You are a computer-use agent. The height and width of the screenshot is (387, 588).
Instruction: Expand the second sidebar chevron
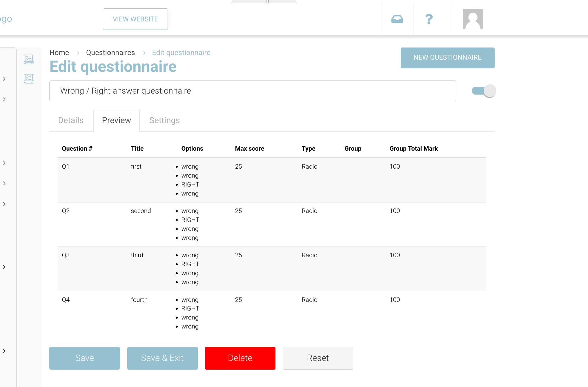click(x=4, y=99)
